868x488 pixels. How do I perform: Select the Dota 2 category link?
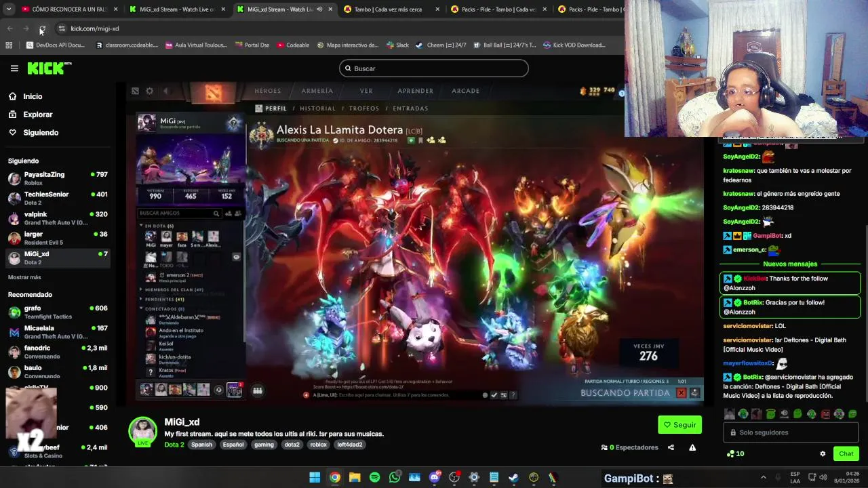[x=174, y=445]
